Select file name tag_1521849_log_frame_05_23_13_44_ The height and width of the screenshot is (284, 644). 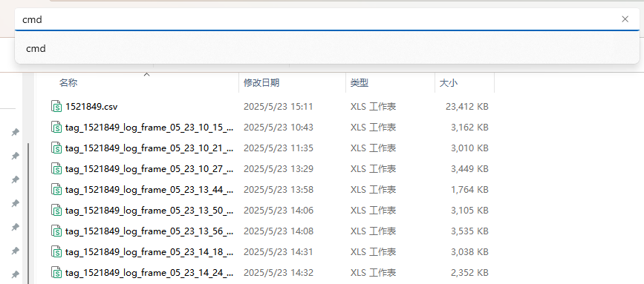[149, 190]
